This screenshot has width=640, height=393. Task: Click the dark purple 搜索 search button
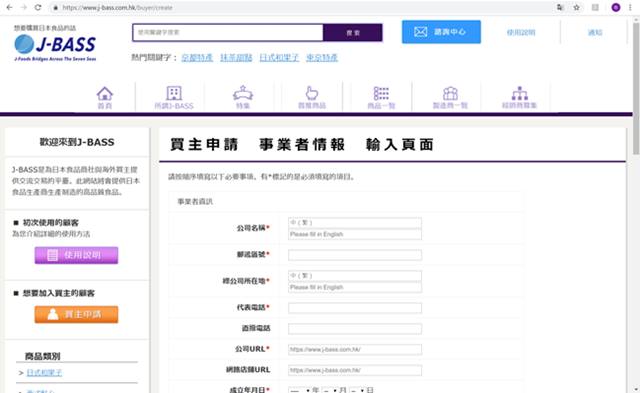pos(353,33)
